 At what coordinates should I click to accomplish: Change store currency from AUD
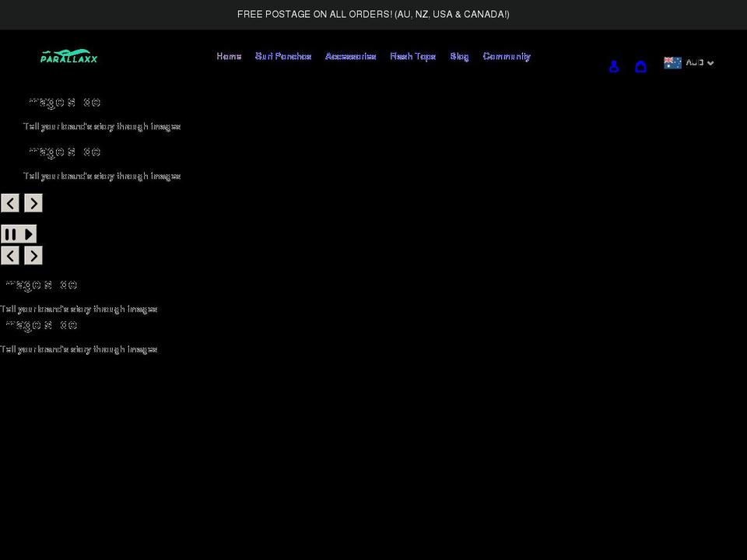pyautogui.click(x=695, y=62)
